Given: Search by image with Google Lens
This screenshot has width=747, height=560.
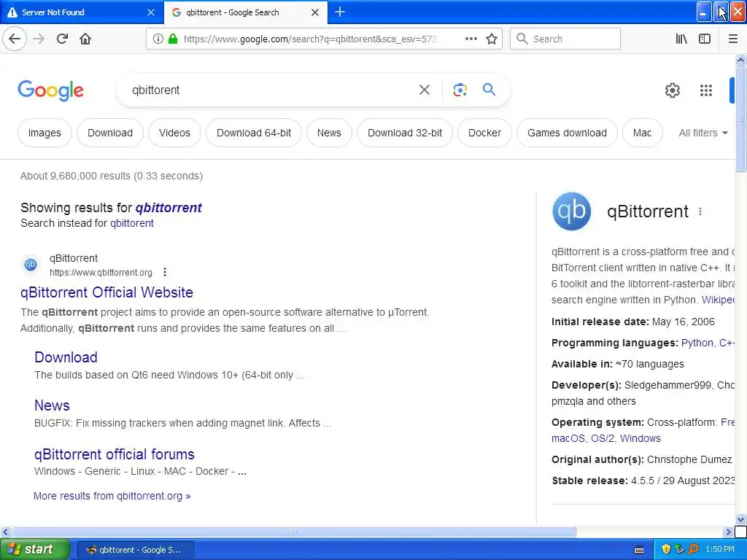Looking at the screenshot, I should click(x=460, y=90).
